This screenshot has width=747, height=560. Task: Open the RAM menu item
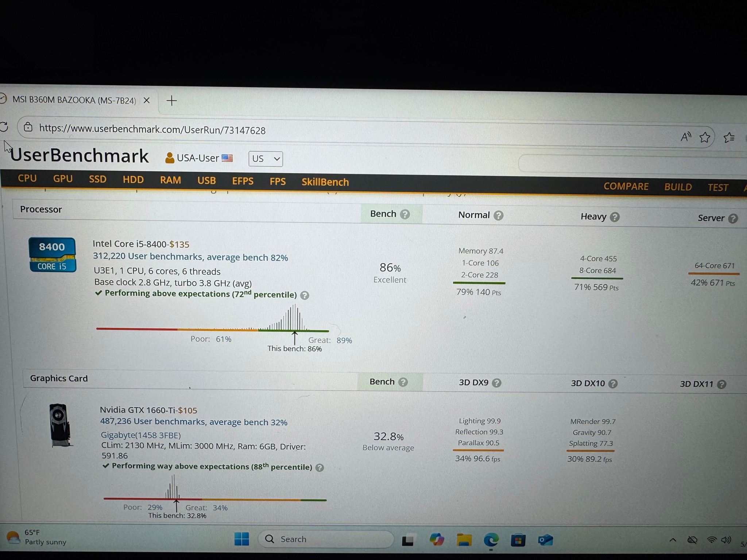(170, 180)
